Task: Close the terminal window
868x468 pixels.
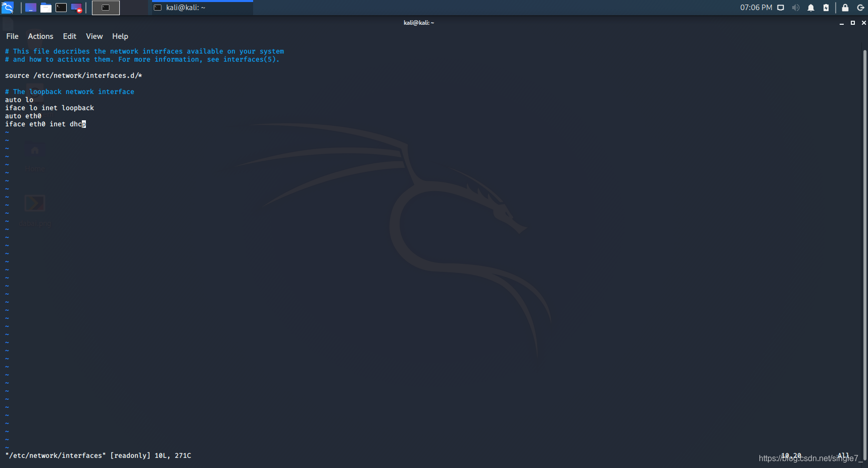Action: (863, 23)
